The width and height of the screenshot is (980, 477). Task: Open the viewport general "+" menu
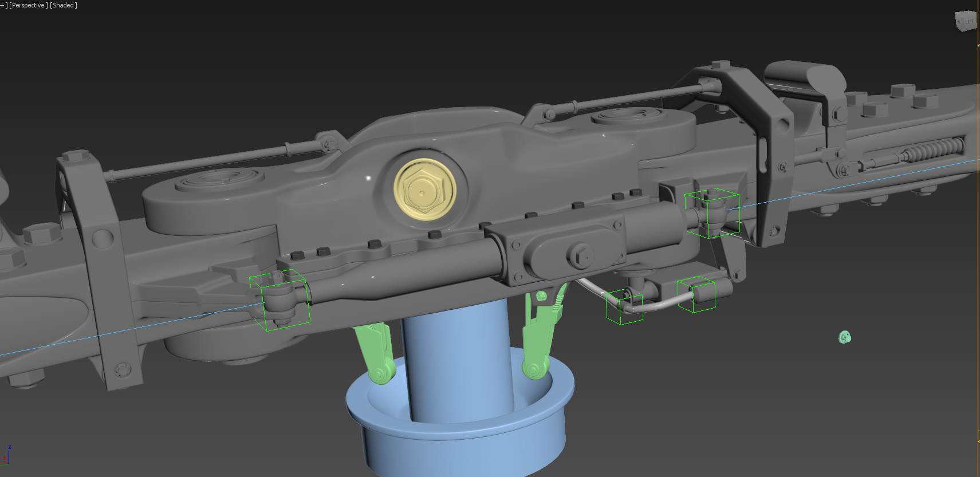pyautogui.click(x=3, y=5)
